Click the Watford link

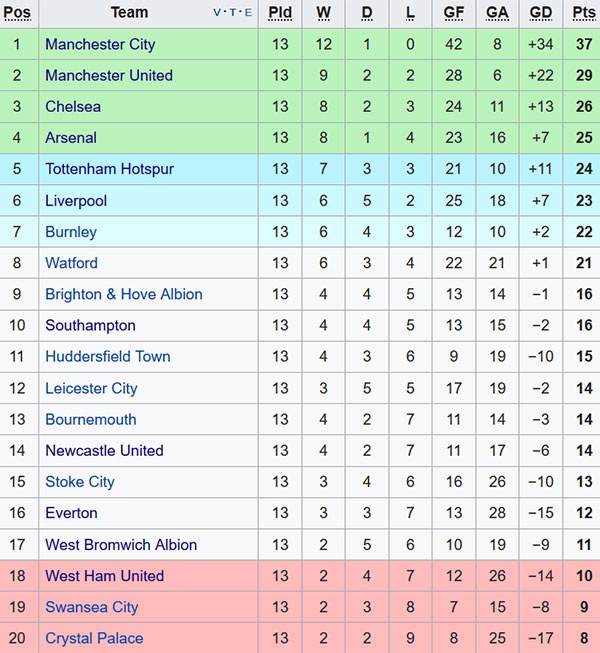(71, 262)
